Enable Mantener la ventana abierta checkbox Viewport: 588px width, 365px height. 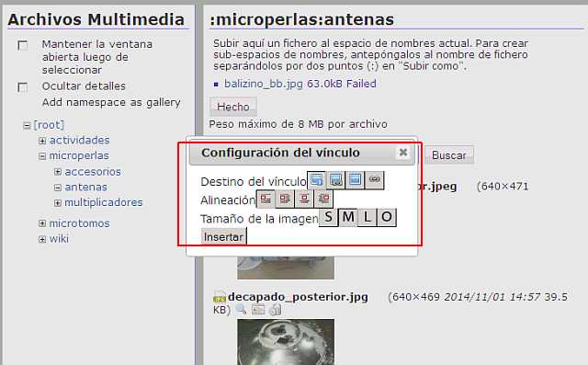[x=23, y=46]
